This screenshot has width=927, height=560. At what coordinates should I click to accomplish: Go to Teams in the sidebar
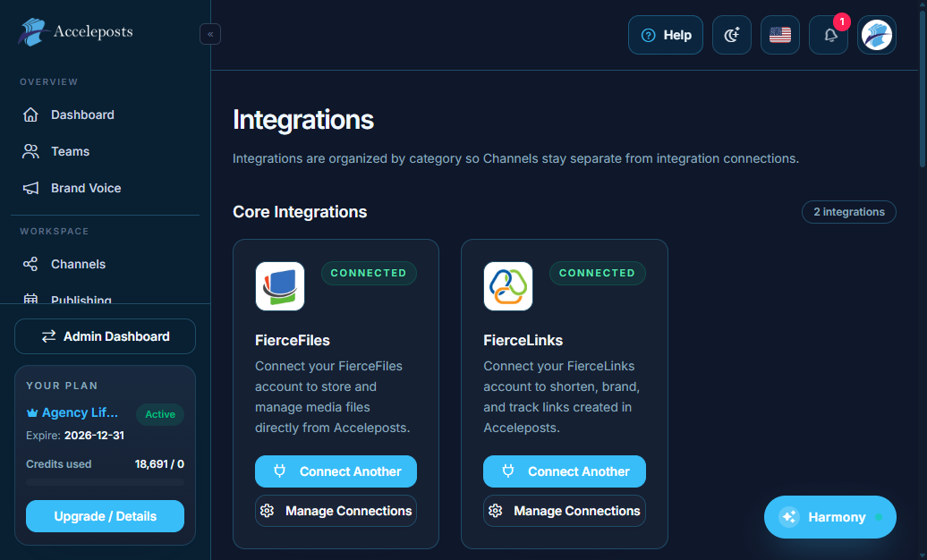[x=105, y=151]
